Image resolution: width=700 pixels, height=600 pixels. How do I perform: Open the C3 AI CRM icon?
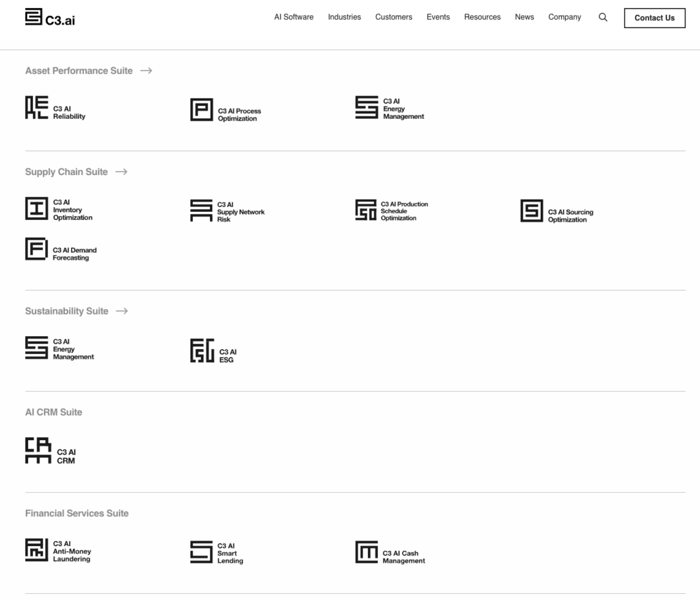pyautogui.click(x=38, y=450)
